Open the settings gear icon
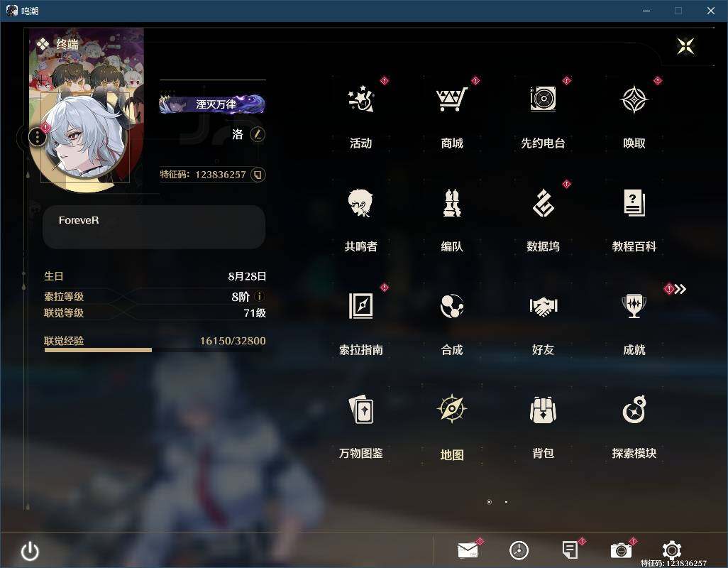The height and width of the screenshot is (568, 728). (x=672, y=550)
